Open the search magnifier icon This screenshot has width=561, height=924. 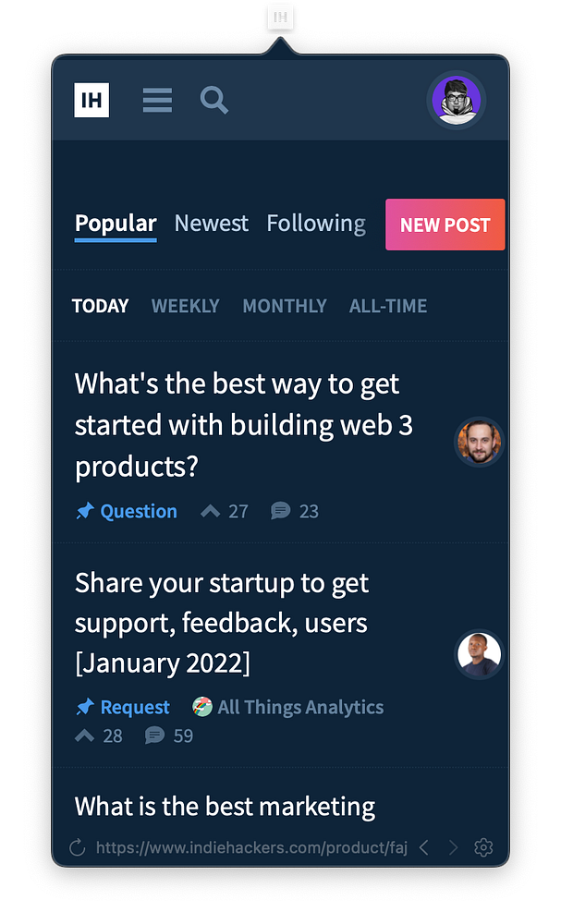tap(214, 100)
